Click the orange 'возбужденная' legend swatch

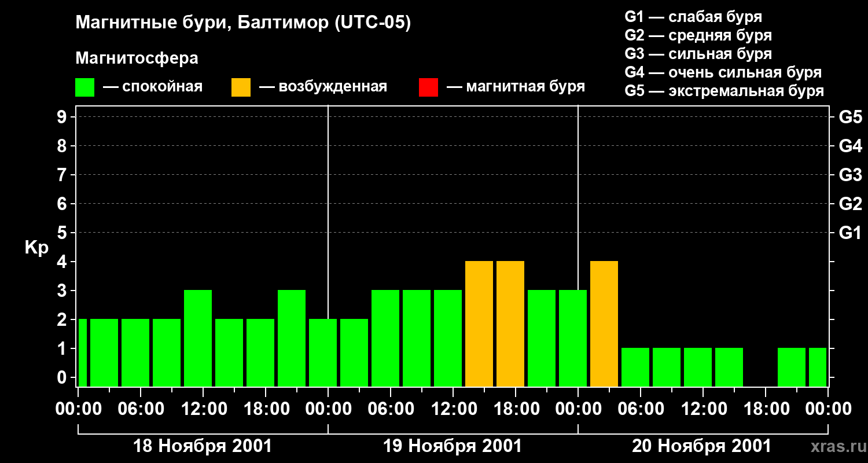pos(241,87)
